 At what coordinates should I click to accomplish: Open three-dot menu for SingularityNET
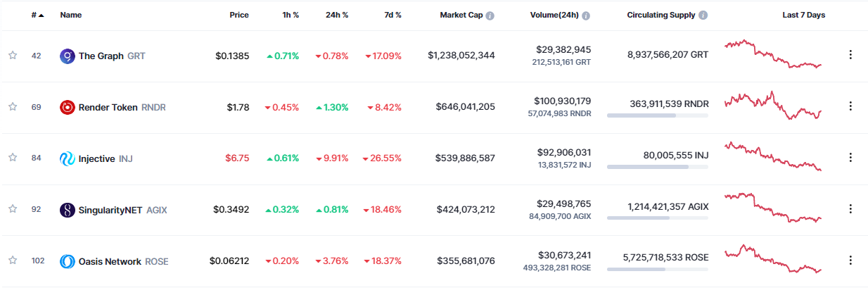pos(850,209)
